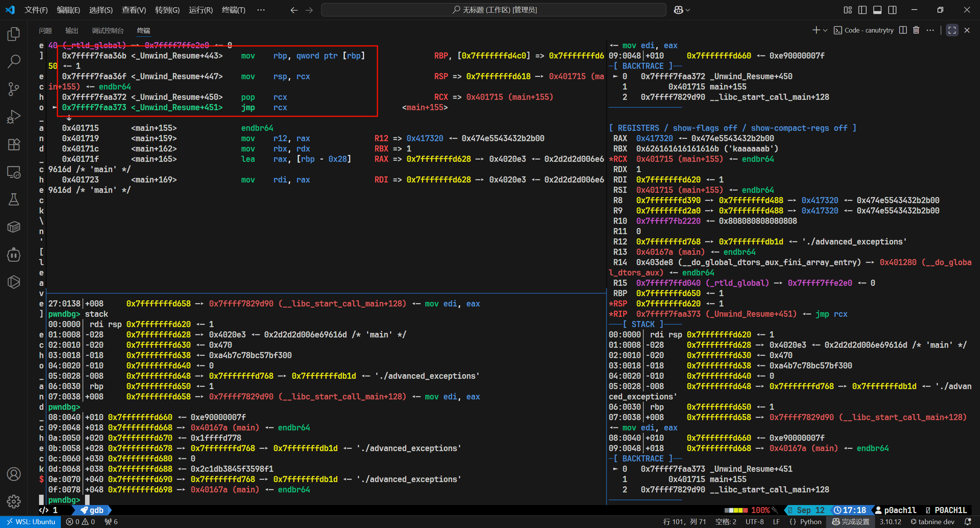Switch to the 调试控制台 panel tab
Viewport: 980px width, 528px height.
[x=108, y=30]
